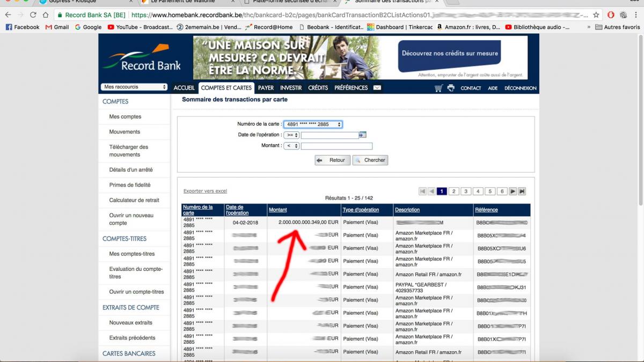644x362 pixels.
Task: Reload the page with the refresh icon
Action: 33,15
